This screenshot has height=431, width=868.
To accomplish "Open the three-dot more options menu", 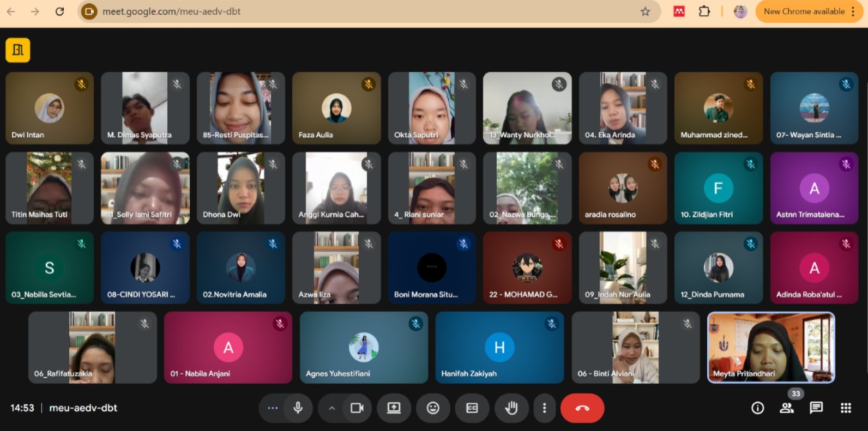I will coord(544,408).
